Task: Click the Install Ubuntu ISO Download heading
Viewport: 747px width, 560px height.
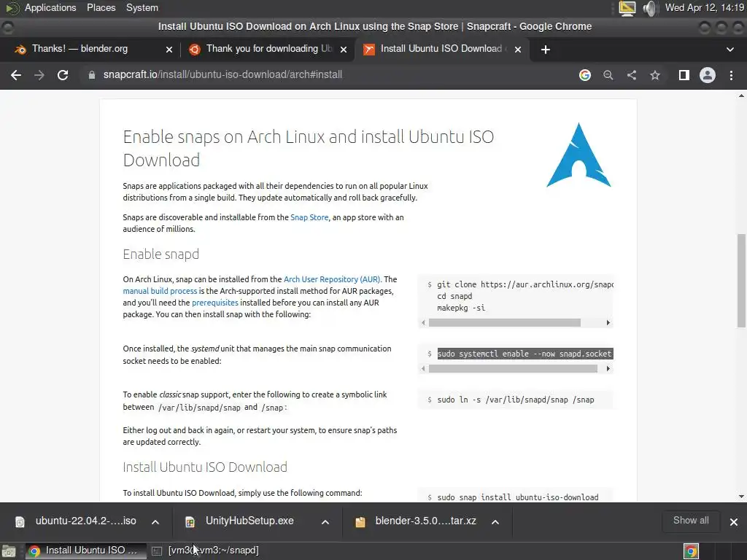Action: (x=205, y=467)
